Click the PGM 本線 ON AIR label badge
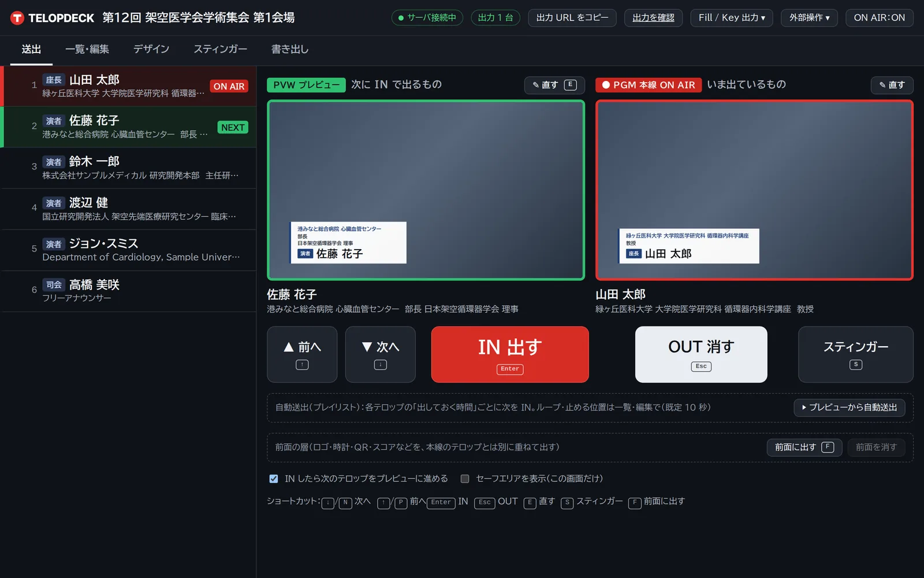Image resolution: width=924 pixels, height=578 pixels. coord(649,85)
